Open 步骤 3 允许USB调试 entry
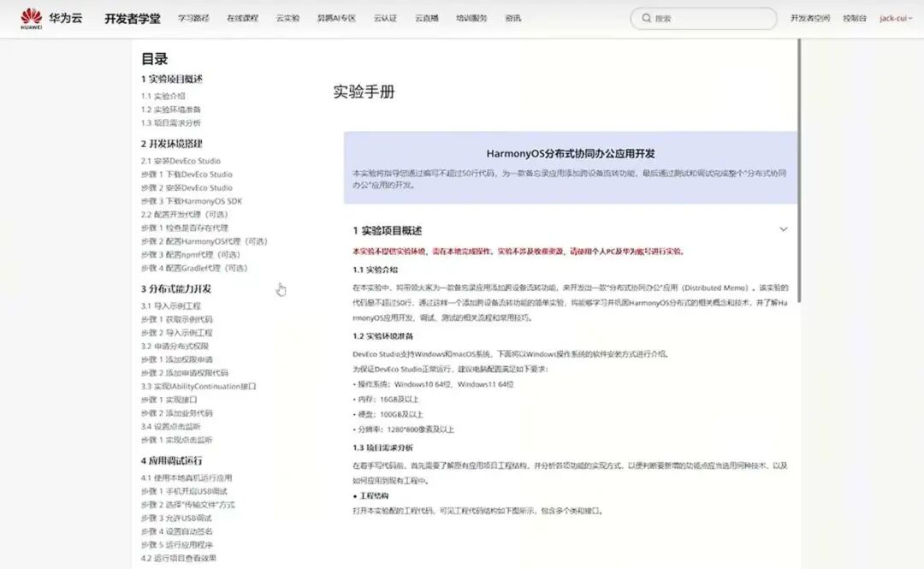 176,519
